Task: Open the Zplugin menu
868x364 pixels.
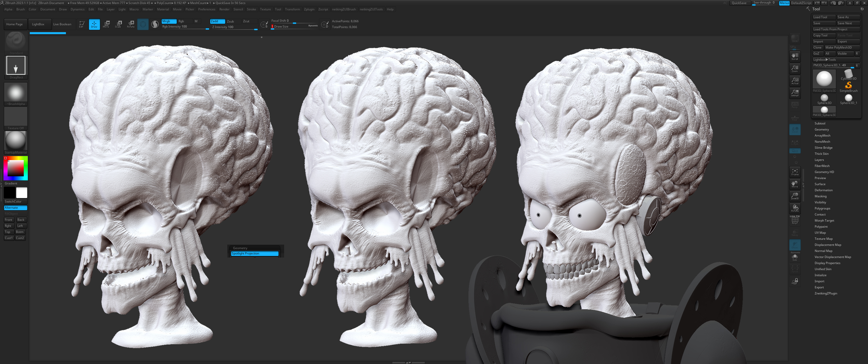Action: click(x=309, y=9)
